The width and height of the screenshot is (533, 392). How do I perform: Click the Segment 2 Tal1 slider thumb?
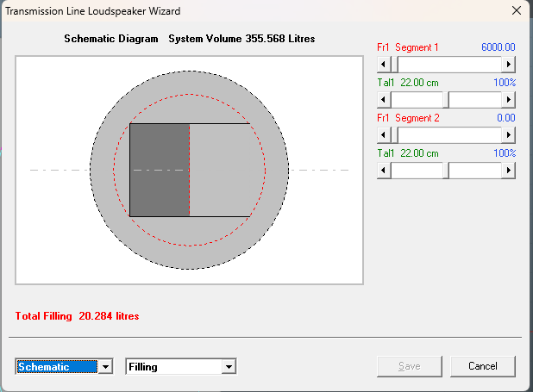click(446, 171)
